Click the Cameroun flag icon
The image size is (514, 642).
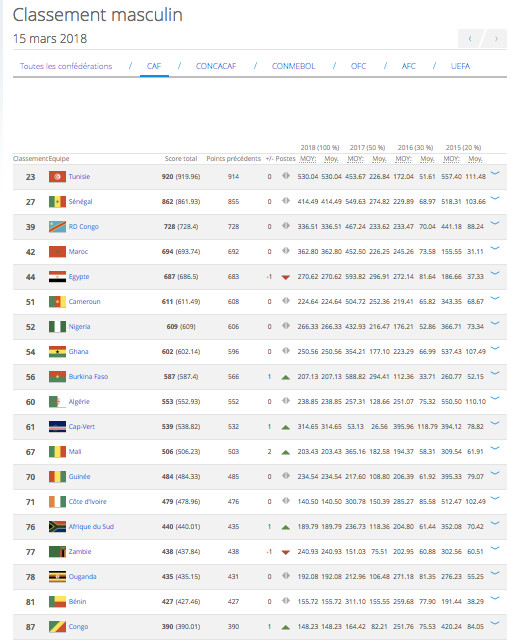[57, 302]
